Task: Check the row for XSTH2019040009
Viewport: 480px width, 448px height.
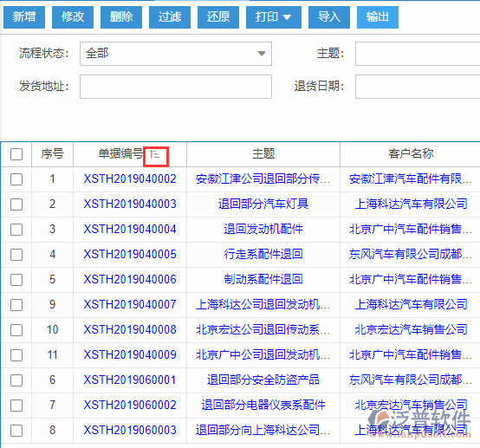Action: [x=16, y=355]
